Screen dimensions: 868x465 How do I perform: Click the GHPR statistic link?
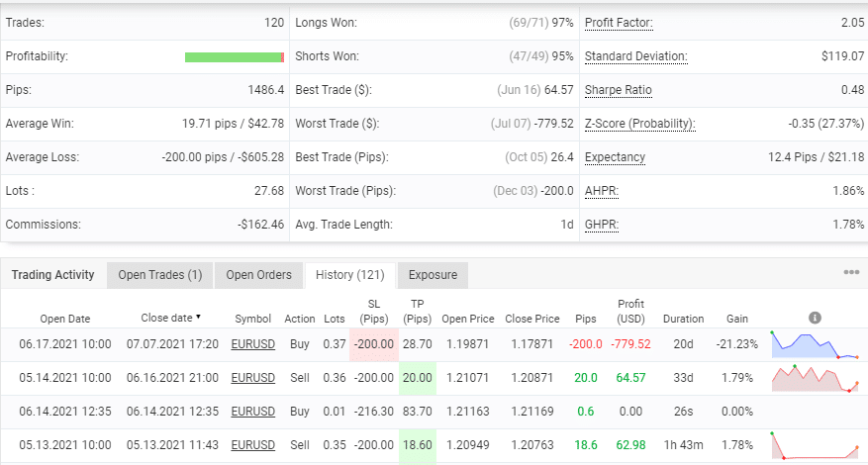tap(602, 225)
